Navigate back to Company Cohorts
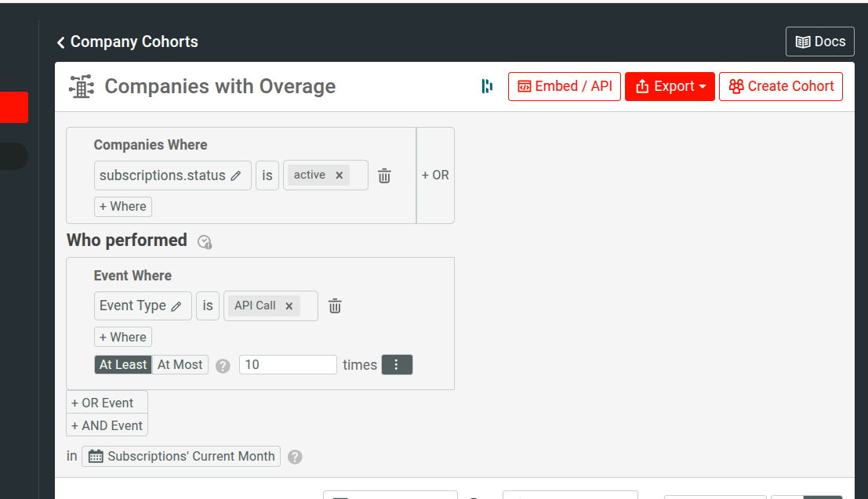 (127, 42)
